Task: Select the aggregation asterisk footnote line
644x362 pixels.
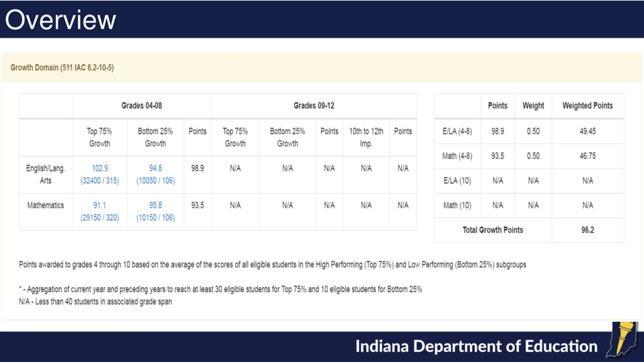Action: click(221, 289)
